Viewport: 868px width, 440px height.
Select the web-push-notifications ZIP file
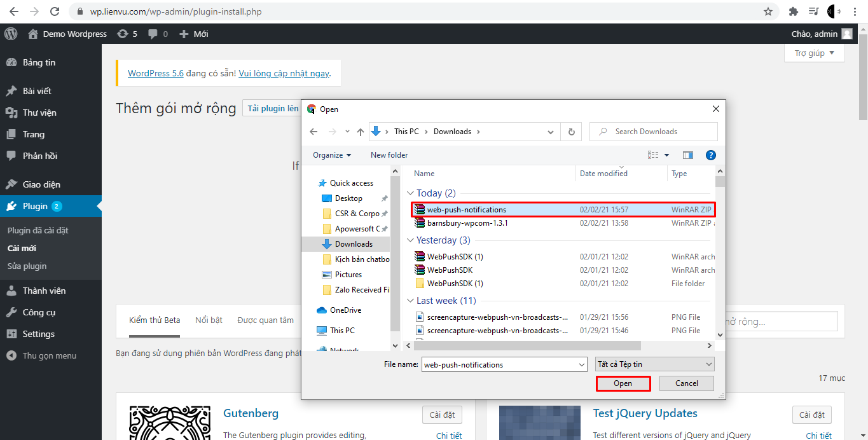click(x=563, y=210)
